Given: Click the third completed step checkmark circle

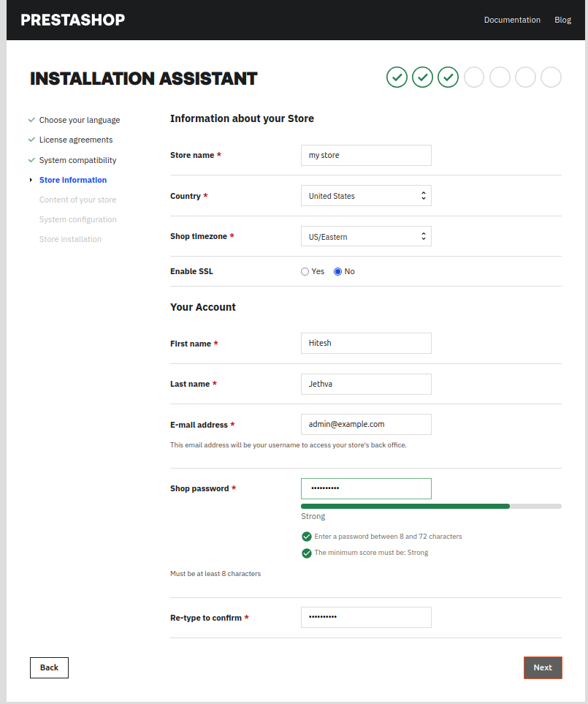Looking at the screenshot, I should point(448,77).
